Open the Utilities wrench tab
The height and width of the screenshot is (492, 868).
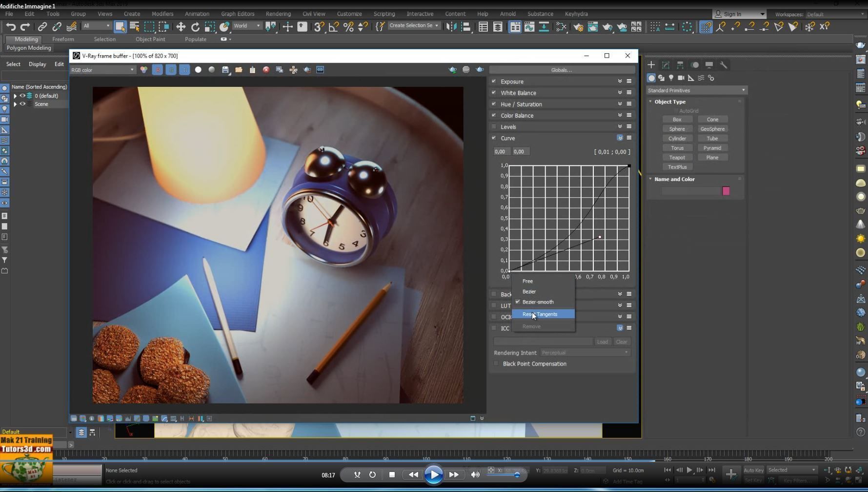point(724,65)
